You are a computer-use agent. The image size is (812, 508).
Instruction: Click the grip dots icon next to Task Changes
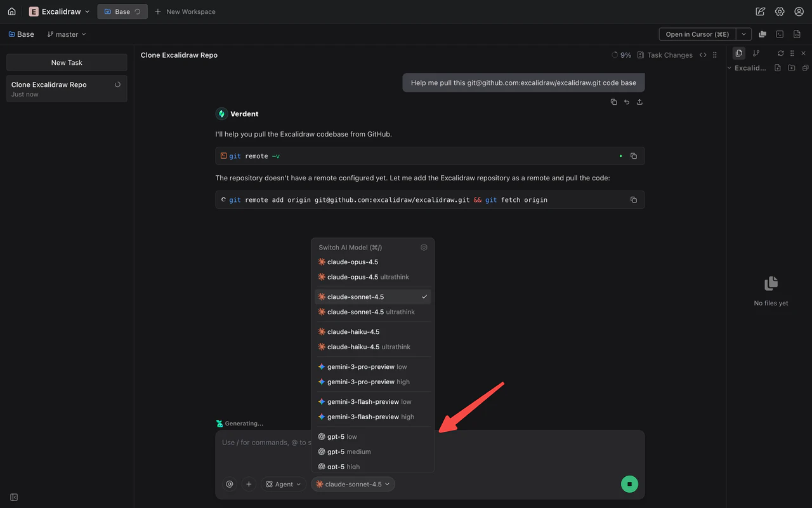pos(715,55)
